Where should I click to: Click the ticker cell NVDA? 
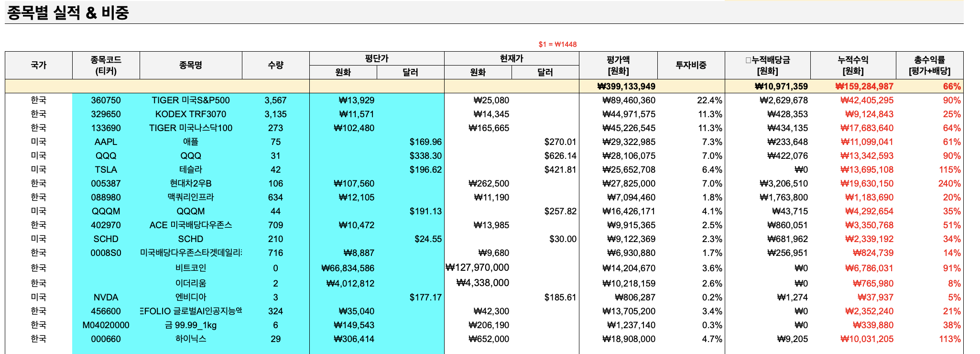pos(106,298)
